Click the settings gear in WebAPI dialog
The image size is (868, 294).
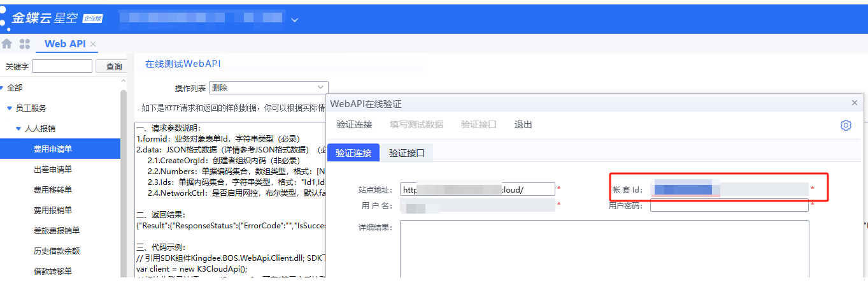tap(846, 125)
